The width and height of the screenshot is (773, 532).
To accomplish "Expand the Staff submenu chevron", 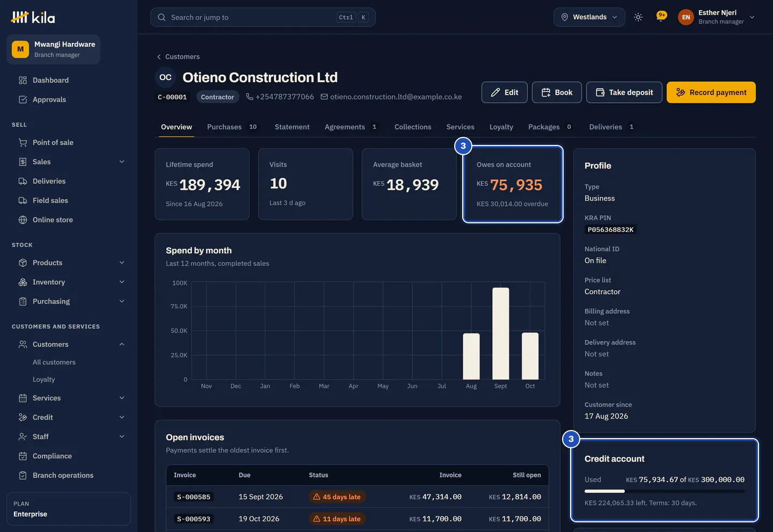I will 122,436.
